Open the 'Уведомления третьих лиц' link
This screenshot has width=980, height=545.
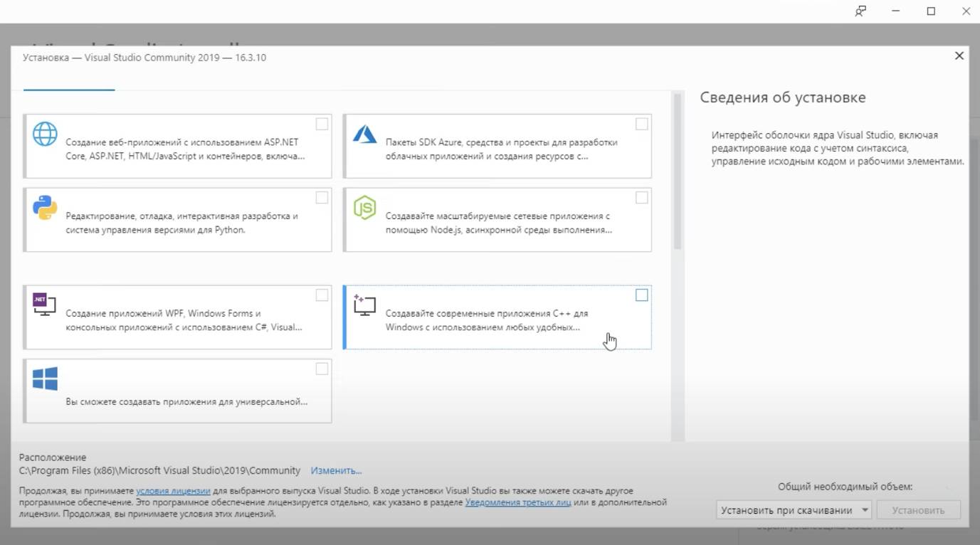click(518, 502)
